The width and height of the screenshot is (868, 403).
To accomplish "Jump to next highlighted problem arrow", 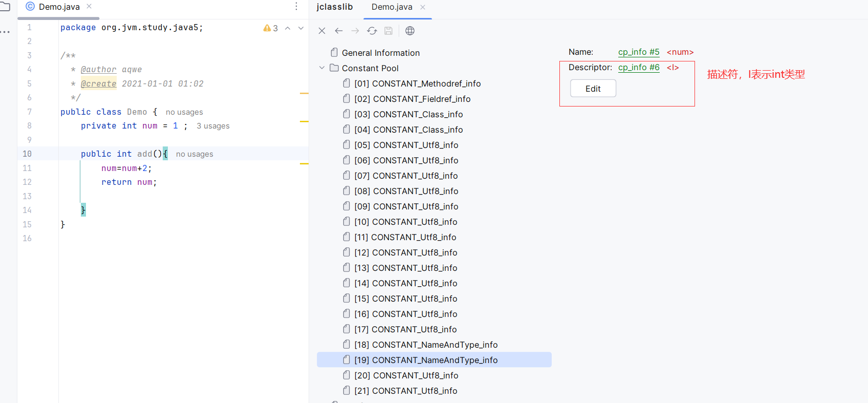I will click(301, 28).
